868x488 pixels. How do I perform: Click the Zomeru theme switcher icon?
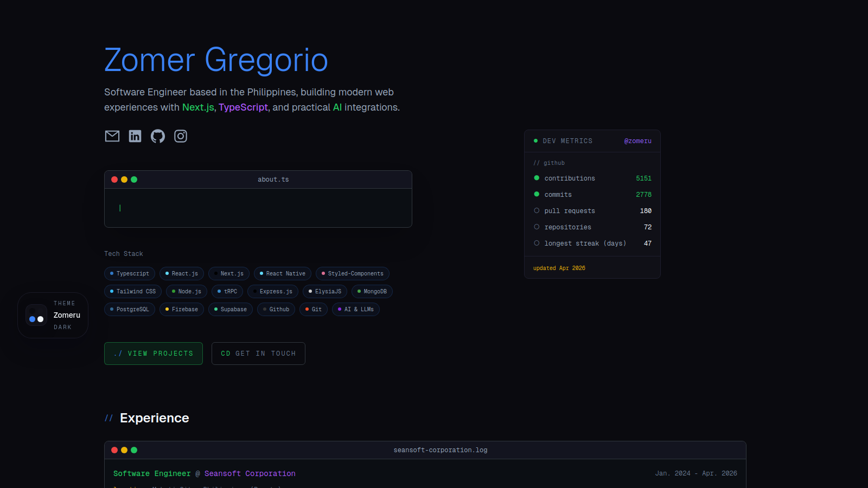coord(36,315)
